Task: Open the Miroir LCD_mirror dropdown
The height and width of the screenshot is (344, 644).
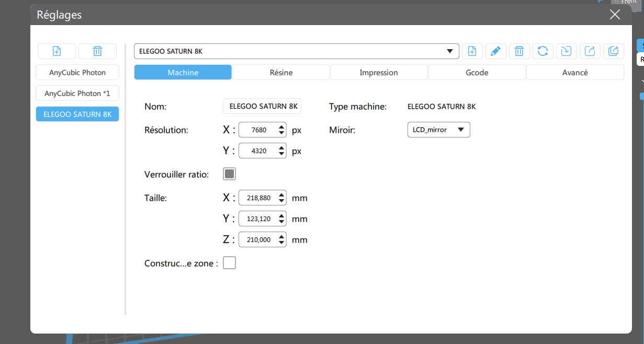Action: 438,130
